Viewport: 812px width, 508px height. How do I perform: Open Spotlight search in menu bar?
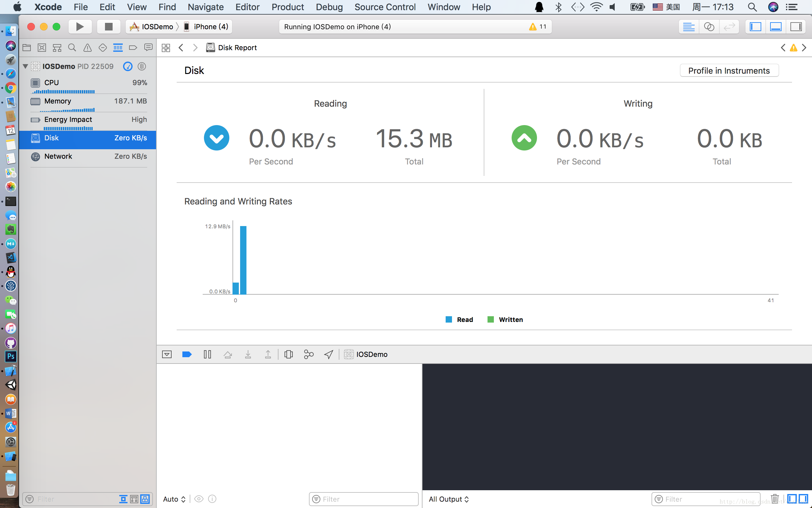tap(752, 7)
